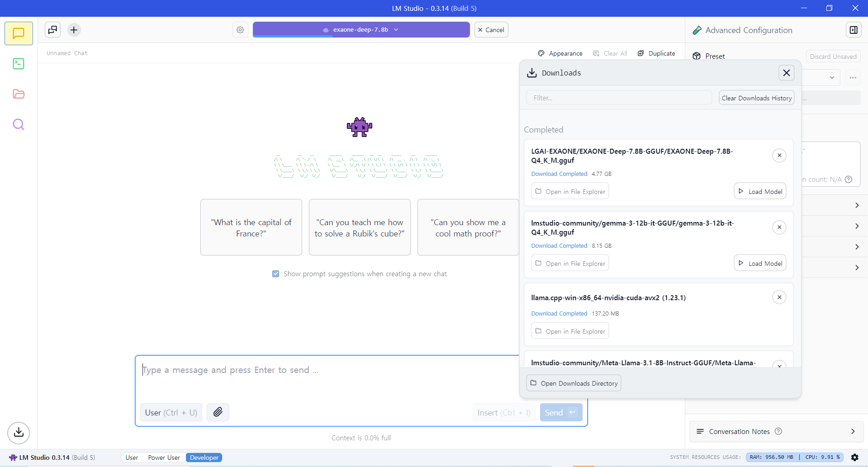Open llama.cpp runtime in File Explorer
The height and width of the screenshot is (467, 868).
click(x=570, y=331)
